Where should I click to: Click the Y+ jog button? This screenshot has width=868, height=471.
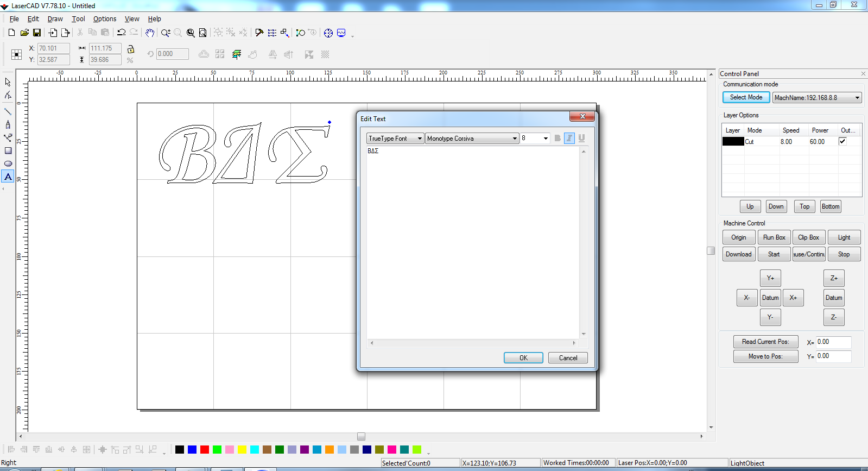pyautogui.click(x=770, y=278)
